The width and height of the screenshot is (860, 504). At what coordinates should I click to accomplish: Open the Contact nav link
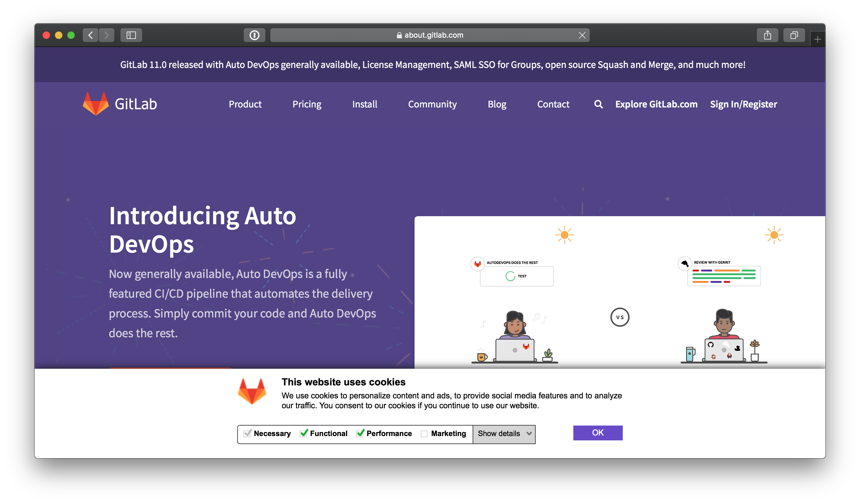pos(553,104)
